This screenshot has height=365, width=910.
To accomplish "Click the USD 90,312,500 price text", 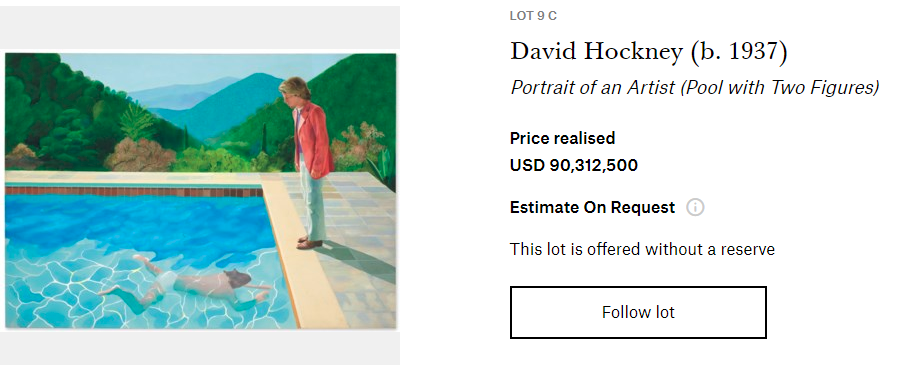I will (573, 165).
